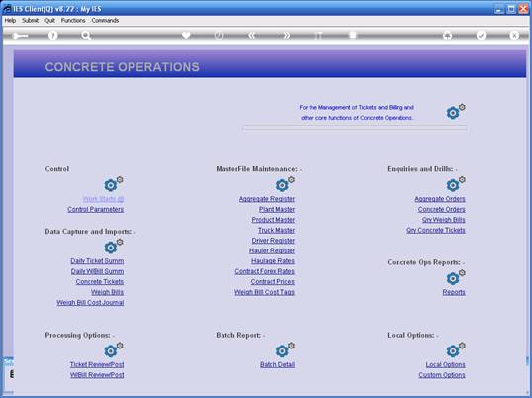Screen dimensions: 532x398
Task: Click the gear icon under Processing Options
Action: [x=113, y=349]
